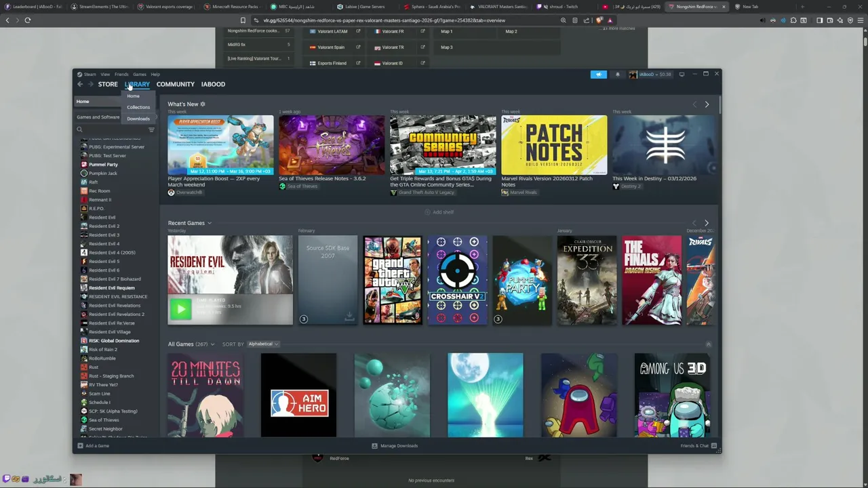Open the Games menu

(x=140, y=75)
